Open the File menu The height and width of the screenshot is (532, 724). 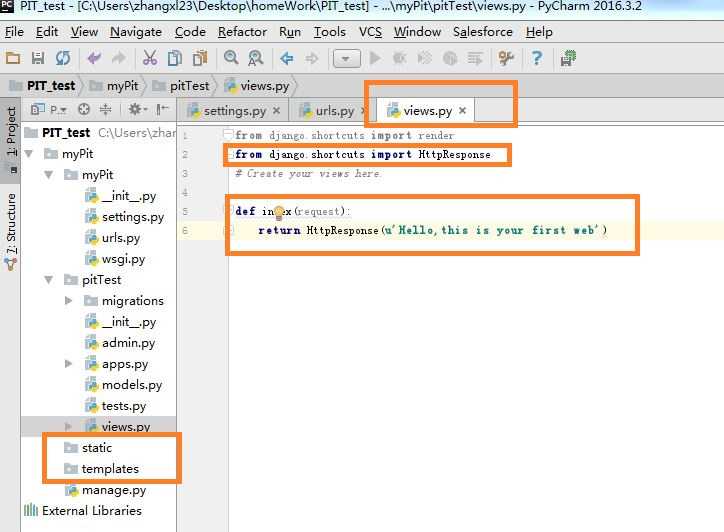tap(14, 32)
